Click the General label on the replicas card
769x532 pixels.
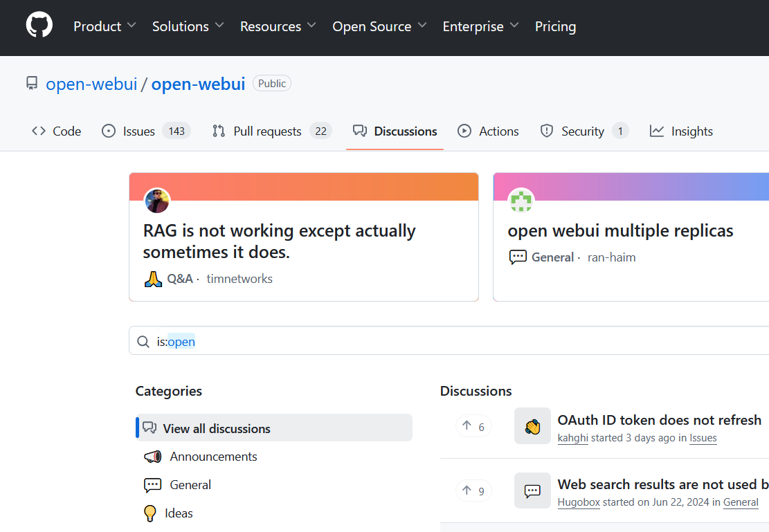(x=552, y=257)
